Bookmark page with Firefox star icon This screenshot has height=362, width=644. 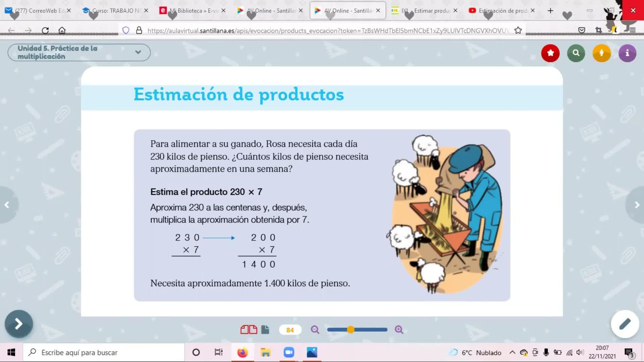(518, 31)
